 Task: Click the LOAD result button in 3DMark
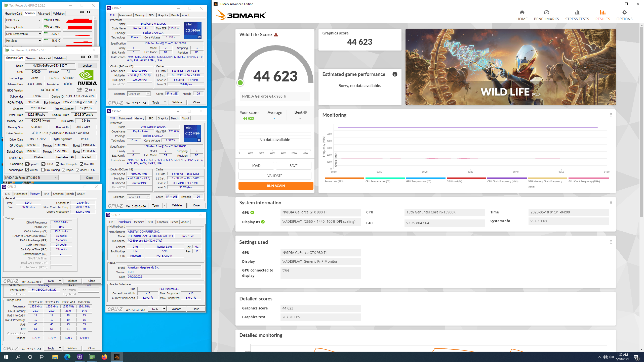(x=256, y=166)
